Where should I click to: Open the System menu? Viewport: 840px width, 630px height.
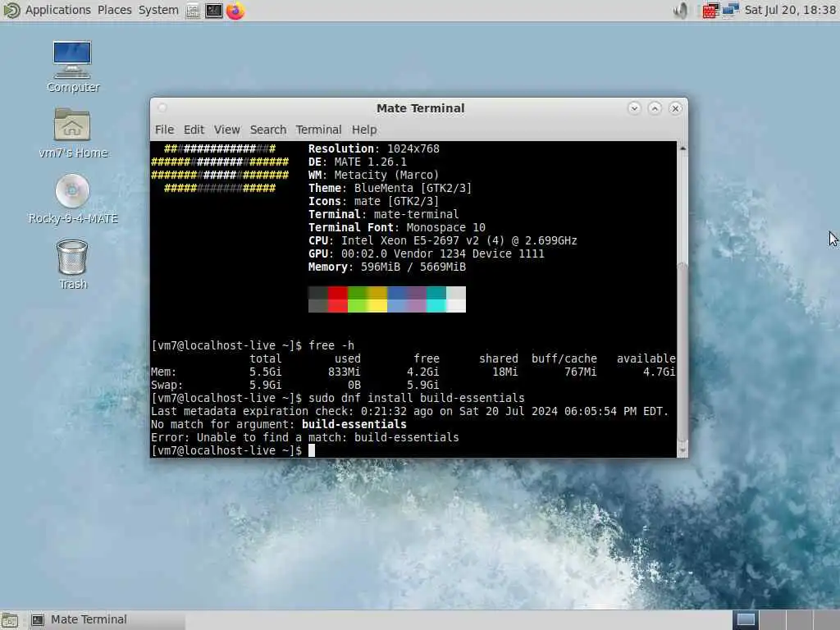(x=158, y=10)
